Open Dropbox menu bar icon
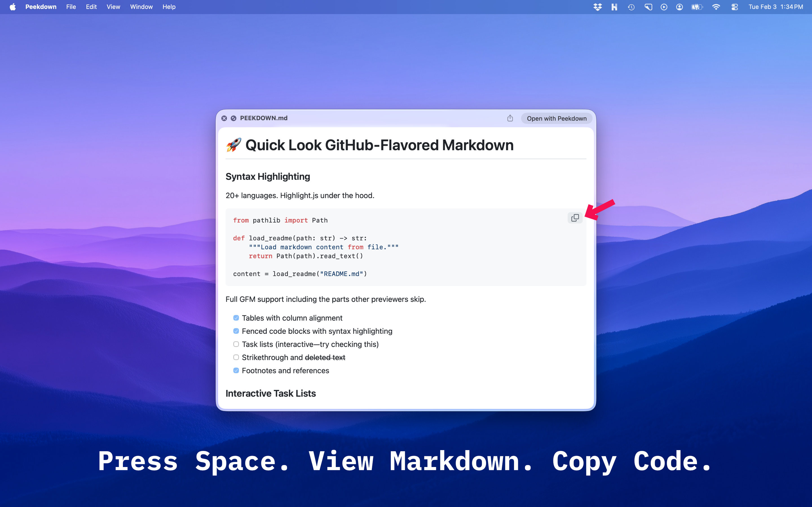The height and width of the screenshot is (507, 812). [597, 7]
